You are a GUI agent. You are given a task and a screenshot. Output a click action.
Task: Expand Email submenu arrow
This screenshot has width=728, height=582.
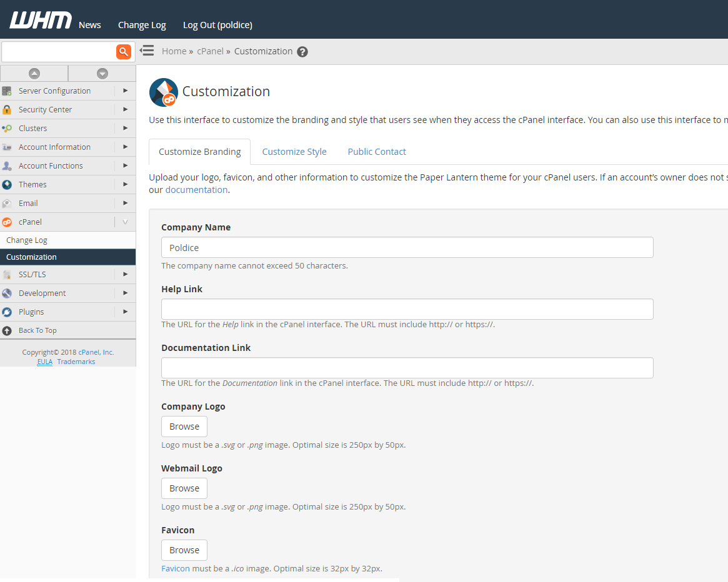(126, 203)
